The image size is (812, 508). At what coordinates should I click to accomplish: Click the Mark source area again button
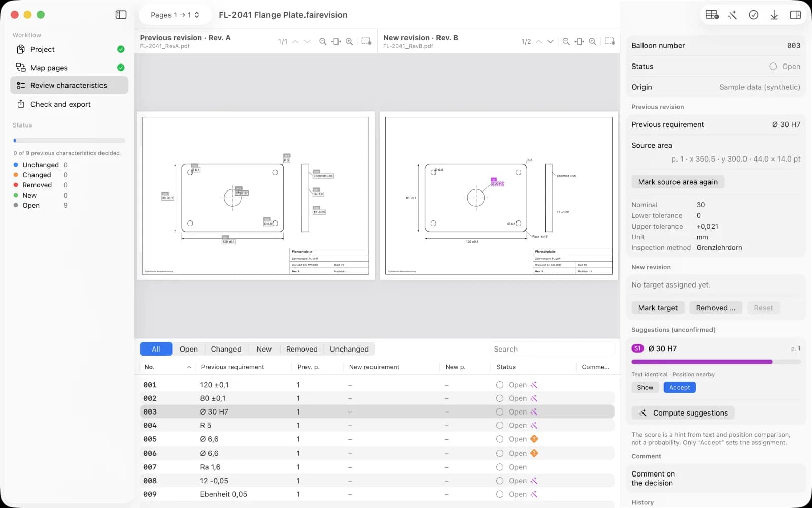click(x=678, y=182)
